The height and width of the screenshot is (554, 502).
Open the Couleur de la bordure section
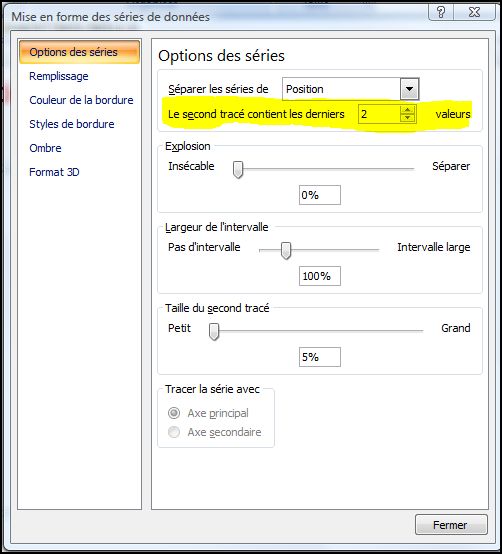point(81,100)
